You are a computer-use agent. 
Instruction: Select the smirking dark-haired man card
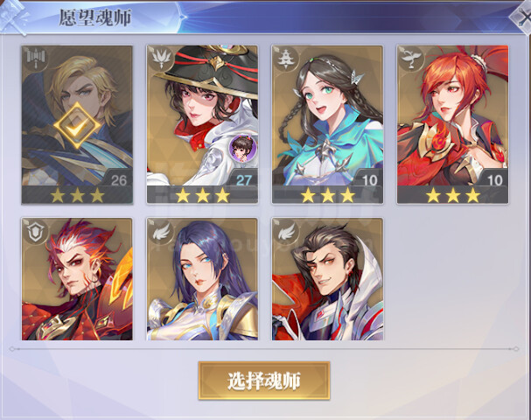click(x=327, y=279)
